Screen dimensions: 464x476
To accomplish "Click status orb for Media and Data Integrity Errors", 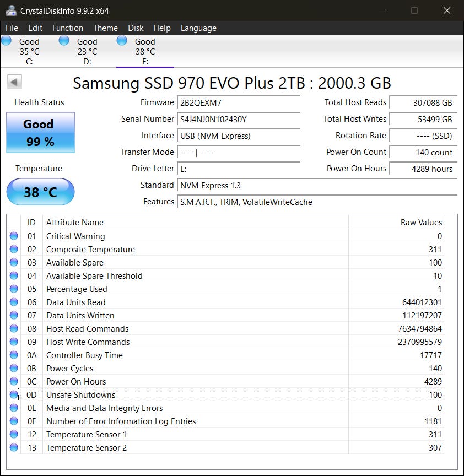I will [x=14, y=408].
